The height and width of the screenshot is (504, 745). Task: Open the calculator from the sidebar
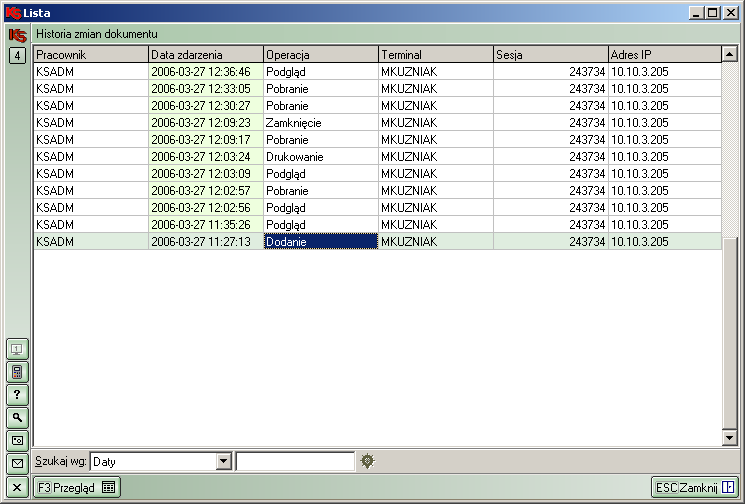coord(17,372)
